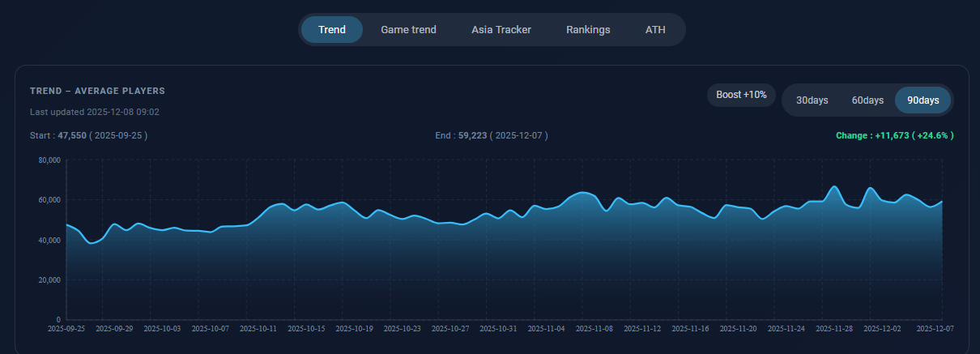This screenshot has width=980, height=354.
Task: Click the 20,000 y-axis label
Action: (49, 280)
